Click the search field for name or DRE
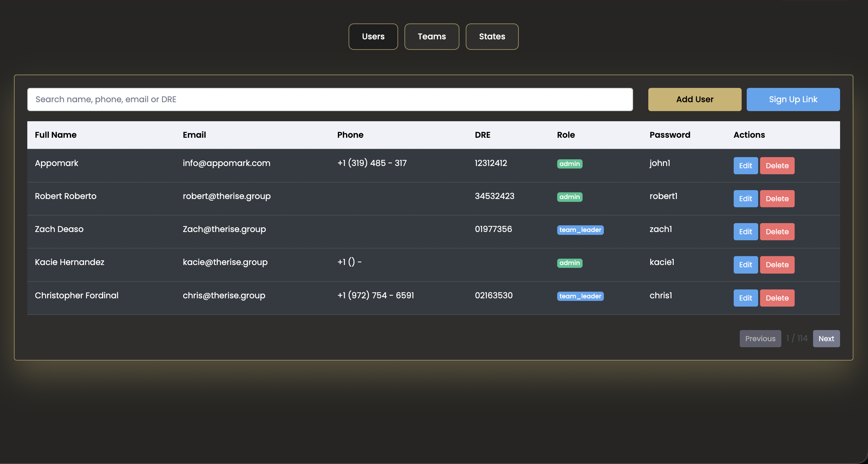 [x=330, y=99]
